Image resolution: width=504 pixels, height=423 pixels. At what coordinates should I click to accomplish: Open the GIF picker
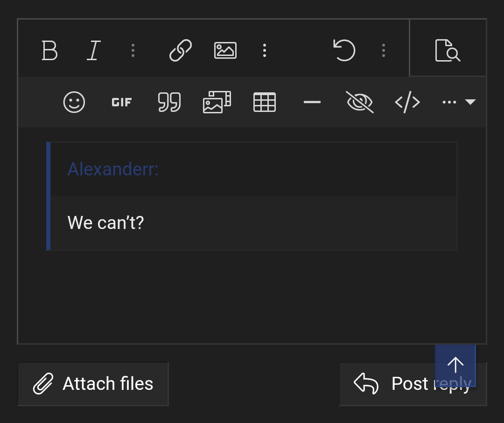point(122,102)
